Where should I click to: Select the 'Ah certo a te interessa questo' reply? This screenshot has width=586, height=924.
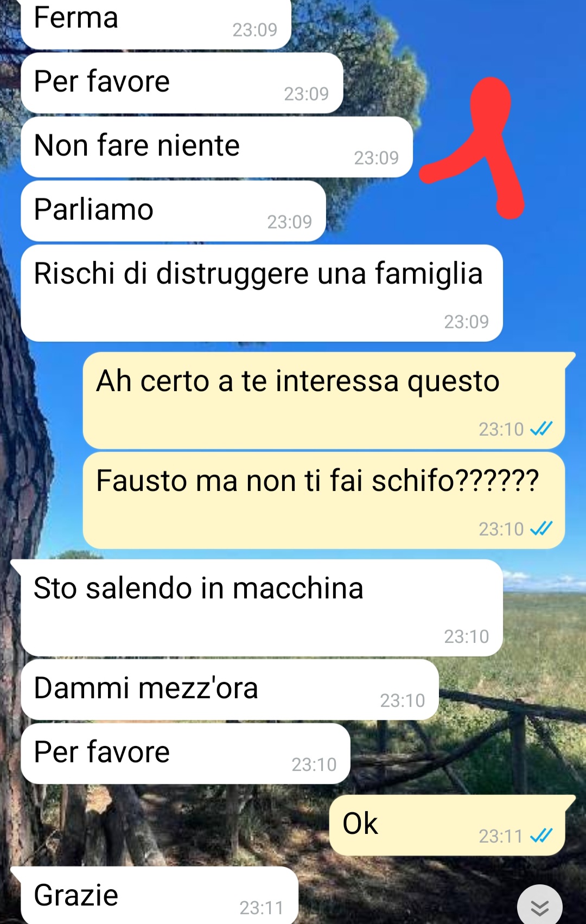coord(324,400)
